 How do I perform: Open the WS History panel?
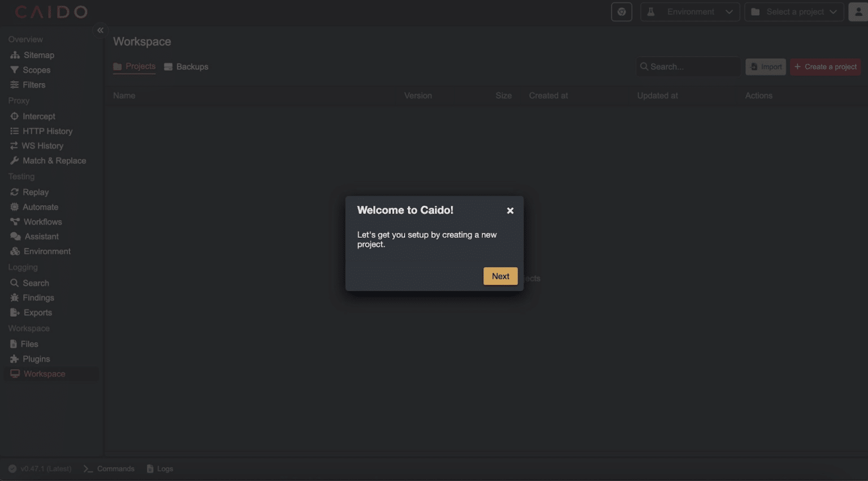42,145
